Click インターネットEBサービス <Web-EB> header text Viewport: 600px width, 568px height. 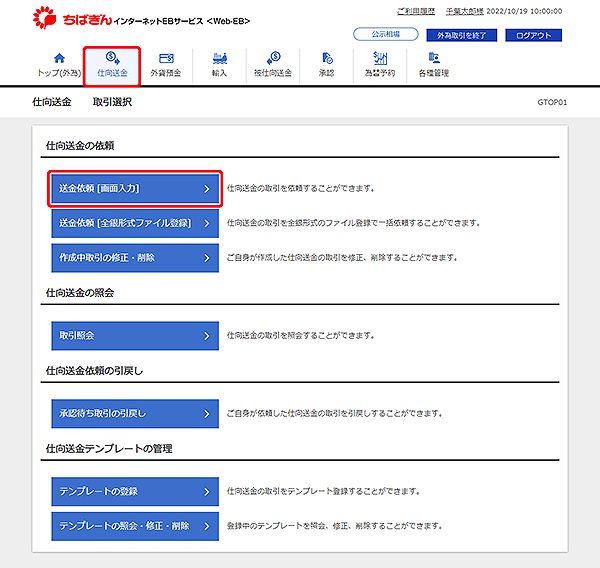pyautogui.click(x=182, y=21)
